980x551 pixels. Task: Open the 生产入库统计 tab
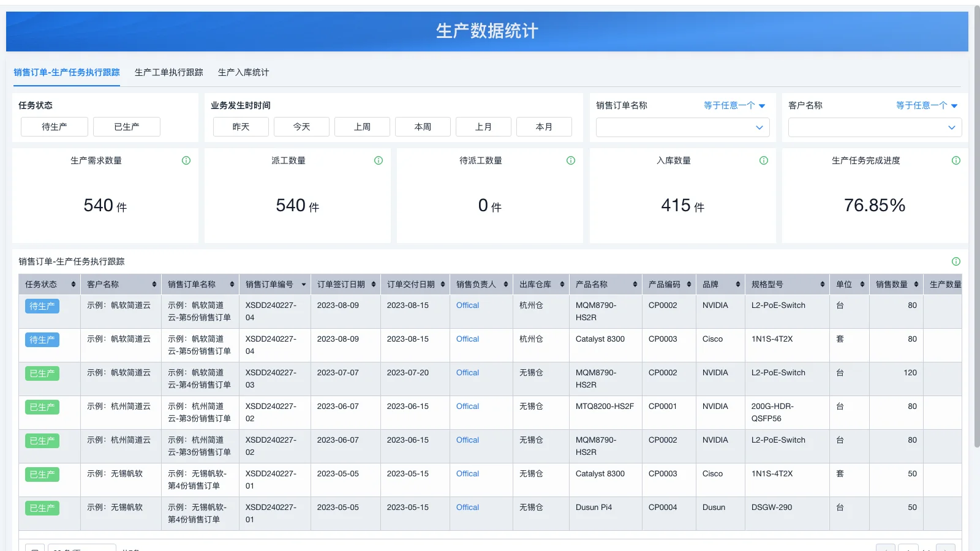[243, 72]
